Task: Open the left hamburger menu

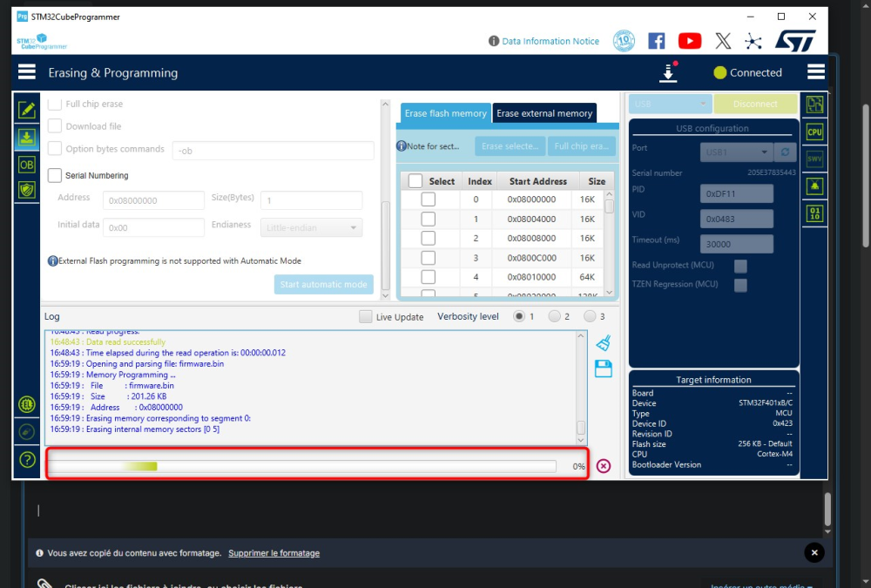Action: 27,72
